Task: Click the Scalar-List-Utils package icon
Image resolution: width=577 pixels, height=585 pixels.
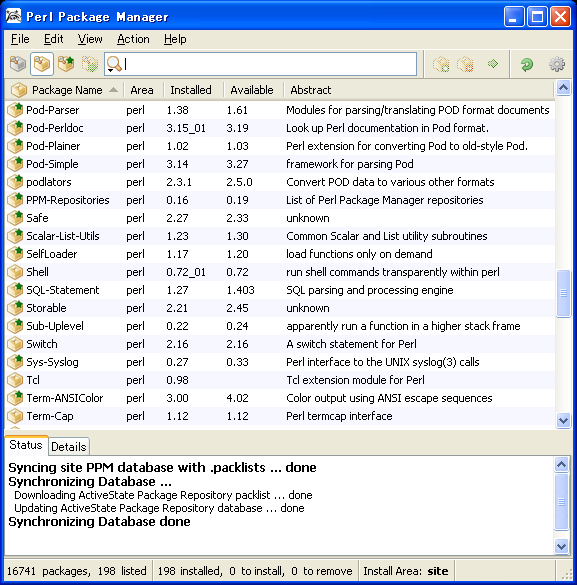Action: [x=15, y=235]
